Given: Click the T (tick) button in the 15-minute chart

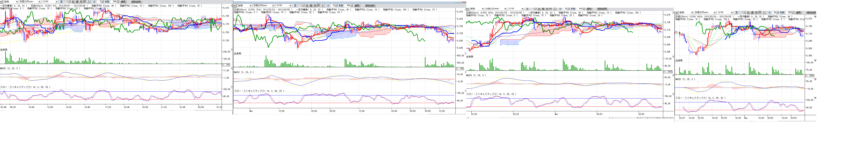Looking at the screenshot, I should coord(322,6).
